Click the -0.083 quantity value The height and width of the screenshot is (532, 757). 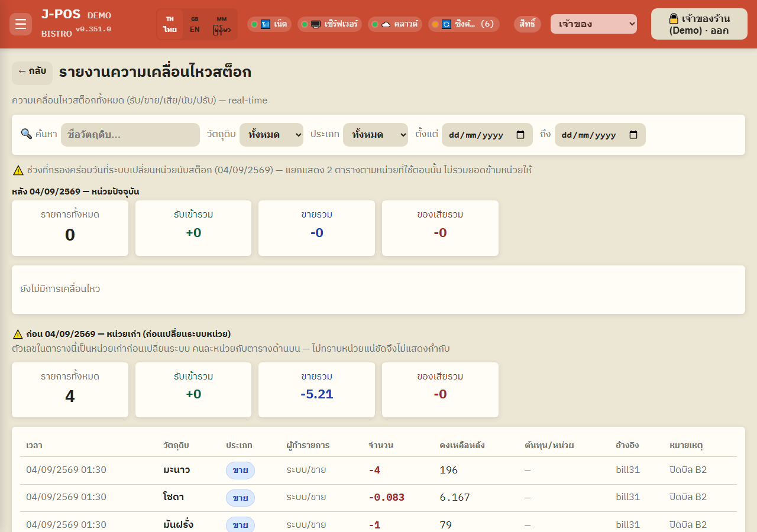point(386,498)
